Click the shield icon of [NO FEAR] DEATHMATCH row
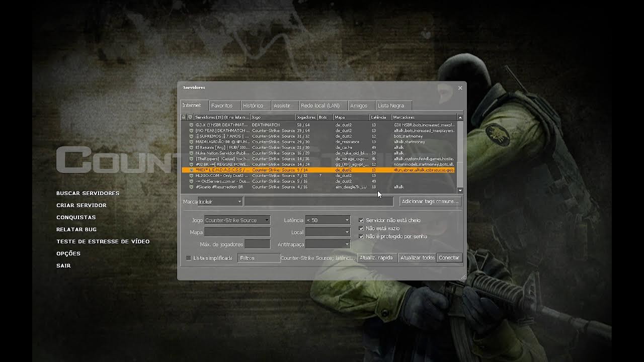This screenshot has height=362, width=644. (191, 130)
